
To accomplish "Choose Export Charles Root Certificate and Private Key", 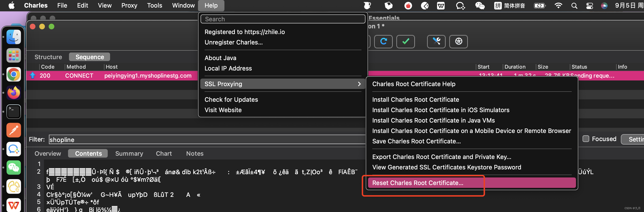I will 472,157.
